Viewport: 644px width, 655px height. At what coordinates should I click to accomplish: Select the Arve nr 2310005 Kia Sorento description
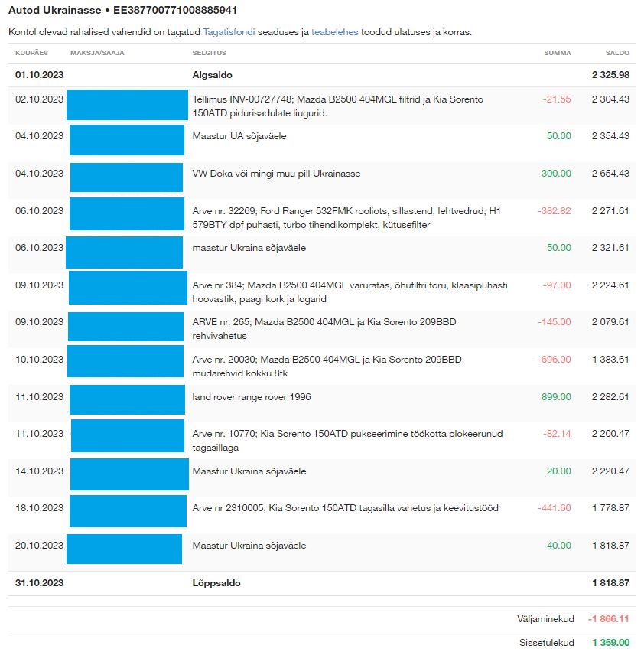pyautogui.click(x=346, y=508)
